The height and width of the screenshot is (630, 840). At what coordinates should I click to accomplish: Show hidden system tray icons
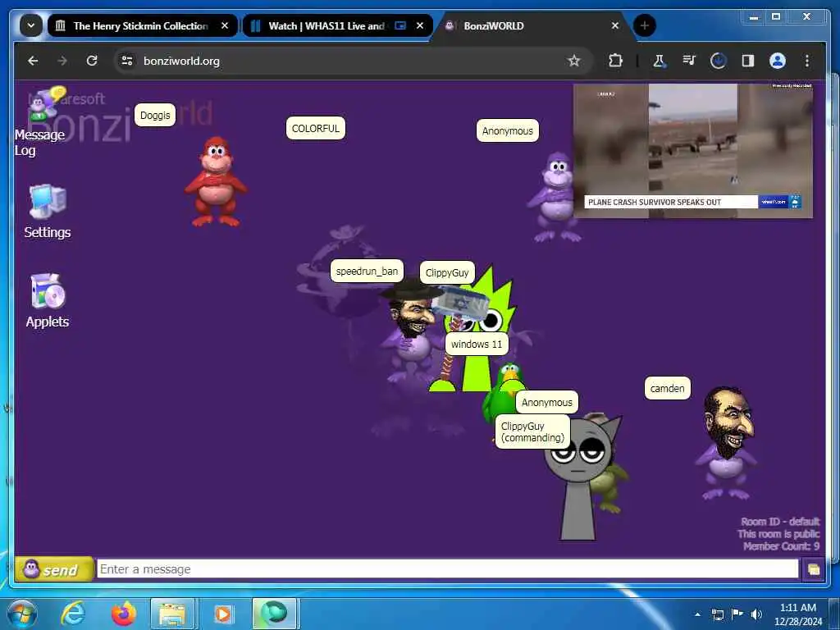697,614
